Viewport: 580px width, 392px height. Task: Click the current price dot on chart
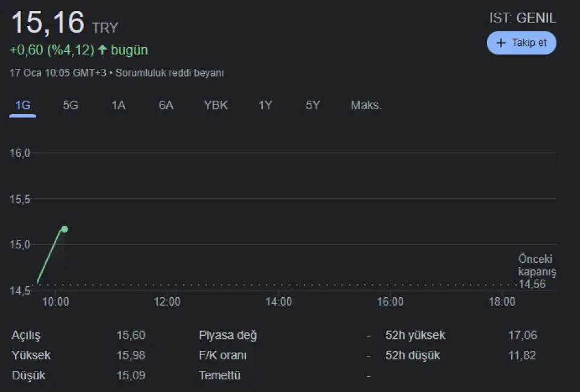(x=65, y=229)
